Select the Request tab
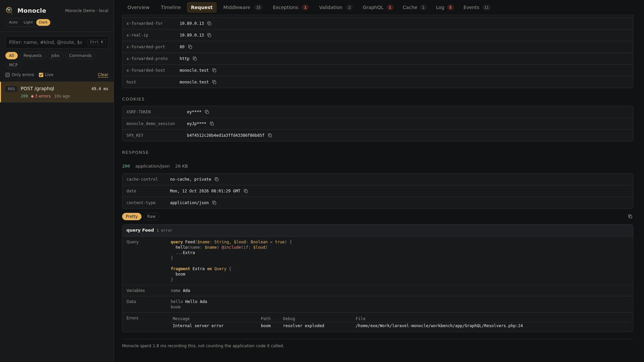The height and width of the screenshot is (362, 644). 202,7
